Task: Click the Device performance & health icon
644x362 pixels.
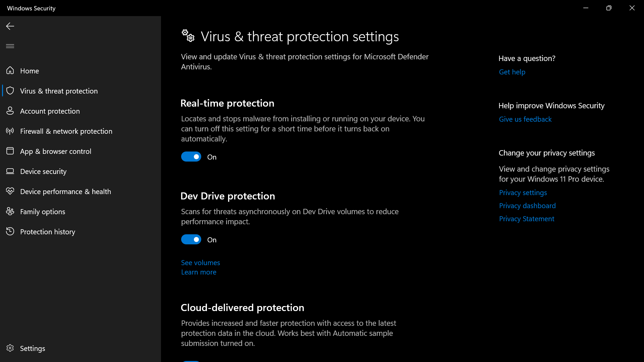Action: 10,191
